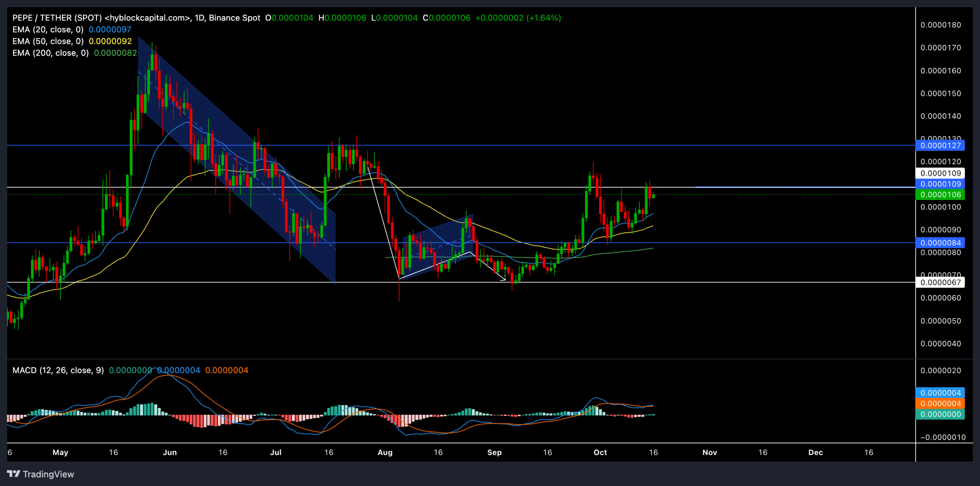
Task: Click the MACD axis label 0.0000020
Action: click(x=941, y=370)
